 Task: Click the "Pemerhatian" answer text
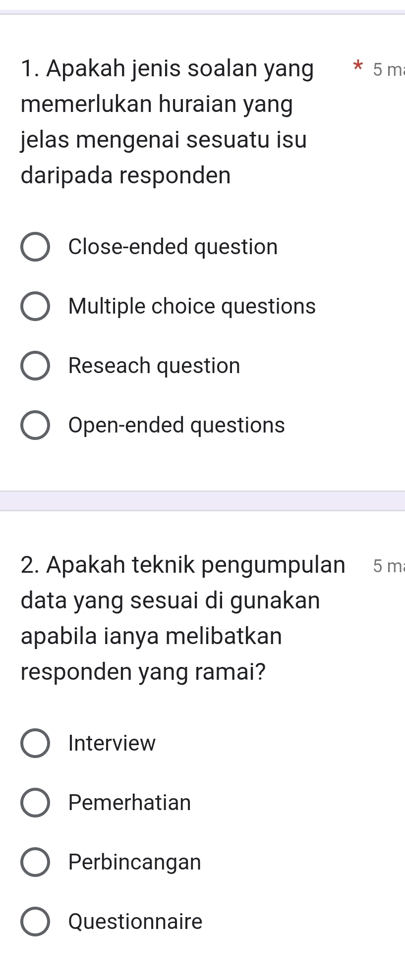click(129, 803)
